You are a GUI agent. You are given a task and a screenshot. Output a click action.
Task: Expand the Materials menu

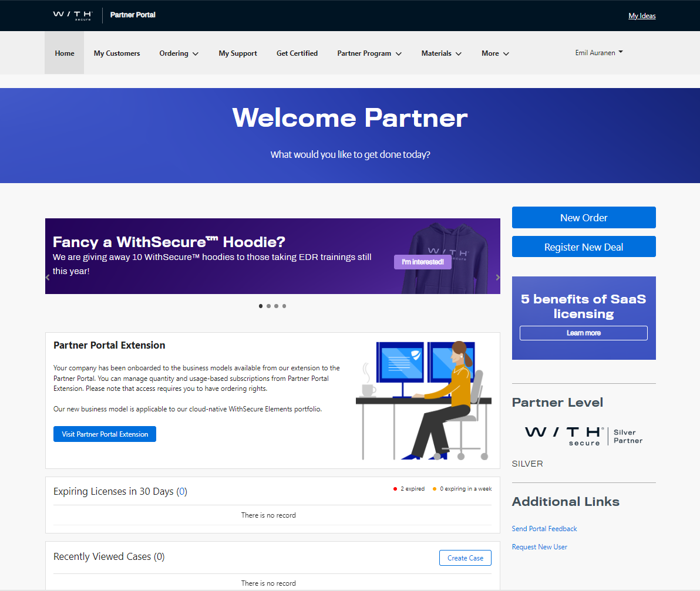441,53
